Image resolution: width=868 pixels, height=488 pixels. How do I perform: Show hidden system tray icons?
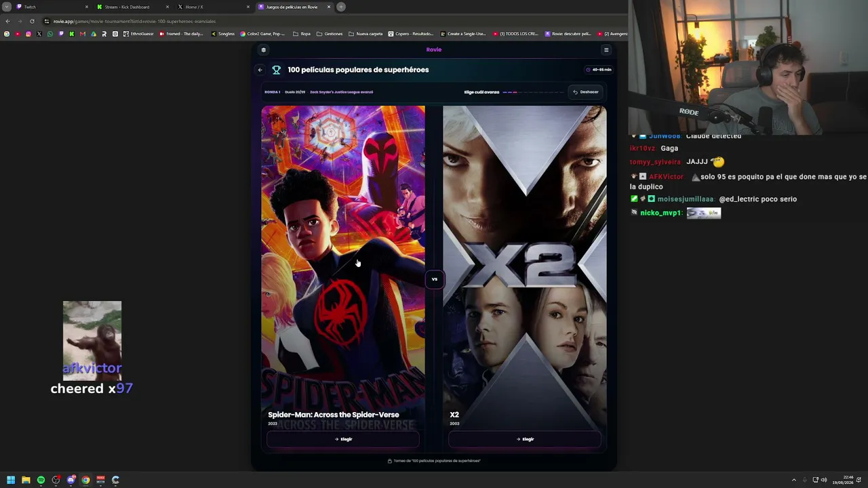[794, 480]
